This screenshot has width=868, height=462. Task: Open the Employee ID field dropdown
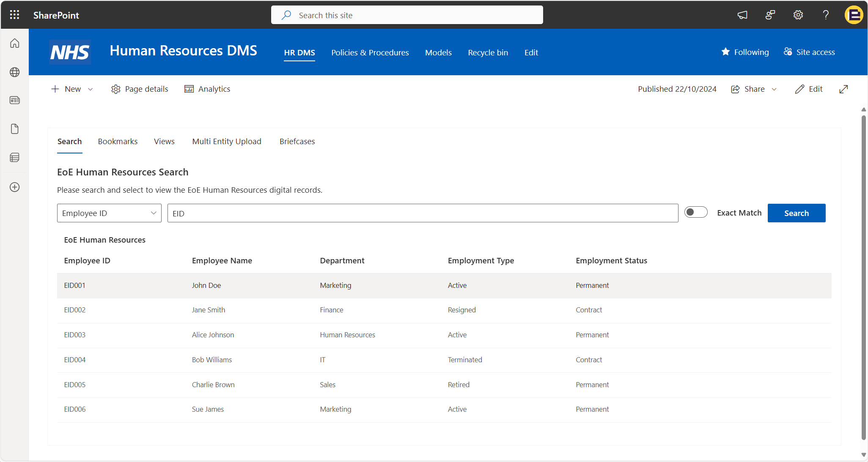point(109,213)
